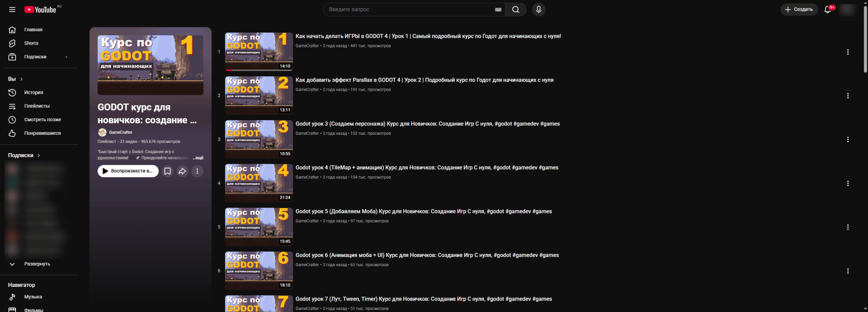Open the GameCrafter channel link
The width and height of the screenshot is (868, 312).
pyautogui.click(x=120, y=132)
